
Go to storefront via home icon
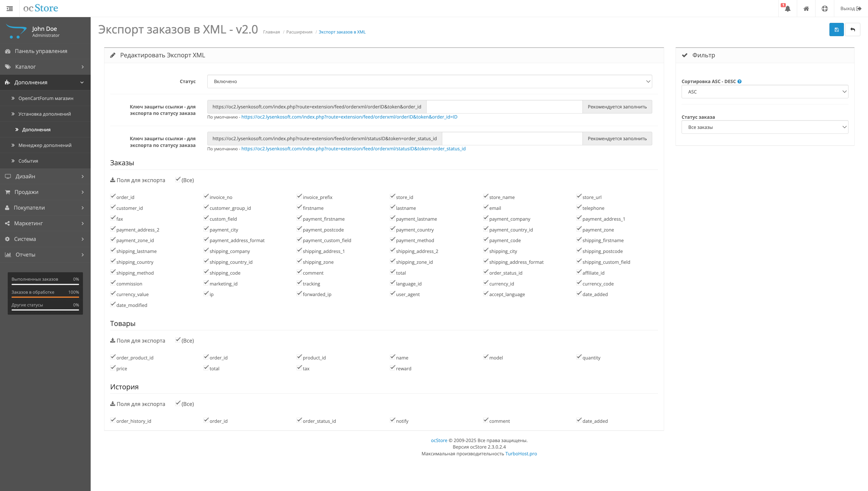(x=806, y=8)
